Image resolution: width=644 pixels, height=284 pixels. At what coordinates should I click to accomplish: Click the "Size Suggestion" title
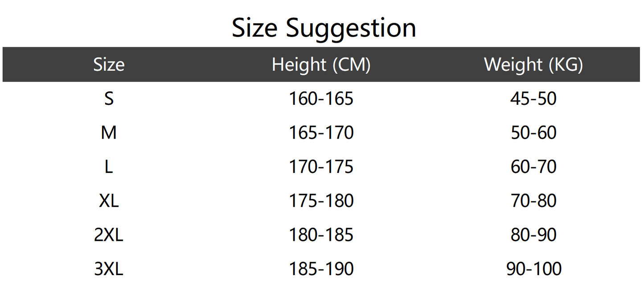324,28
